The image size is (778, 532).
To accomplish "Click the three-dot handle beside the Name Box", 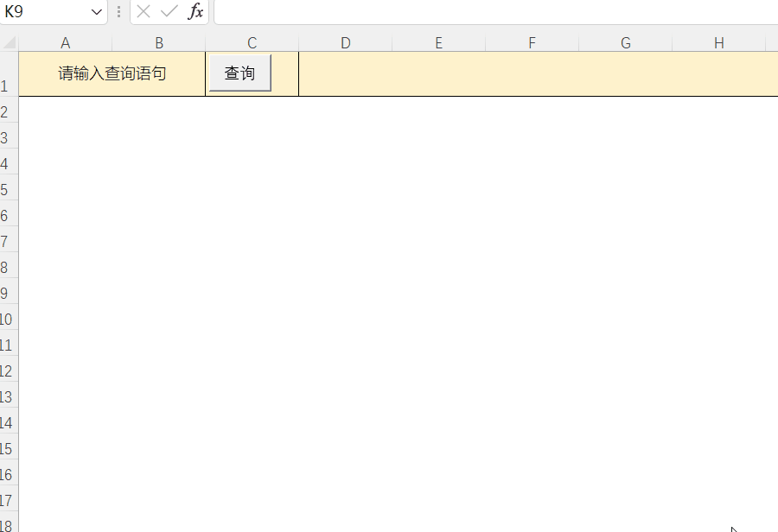I will [x=118, y=11].
